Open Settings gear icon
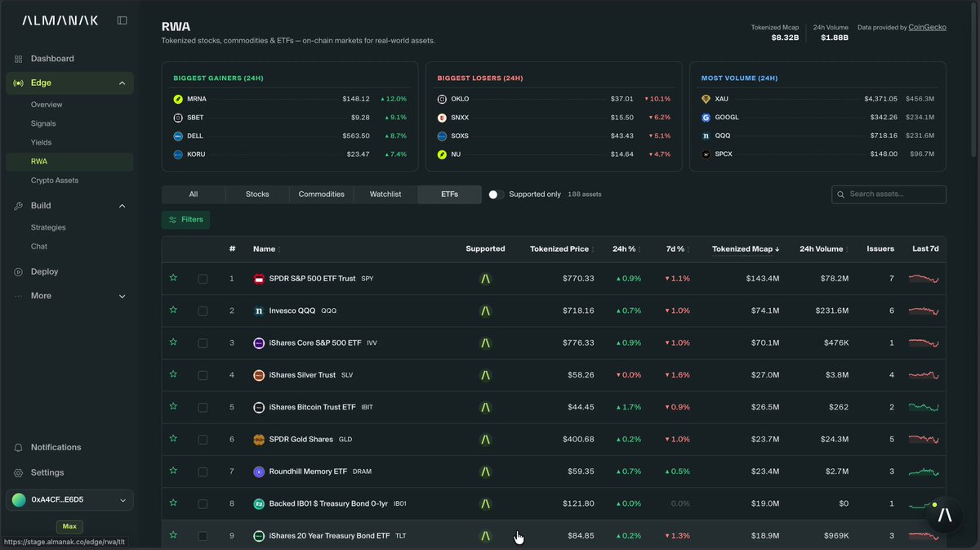 18,472
